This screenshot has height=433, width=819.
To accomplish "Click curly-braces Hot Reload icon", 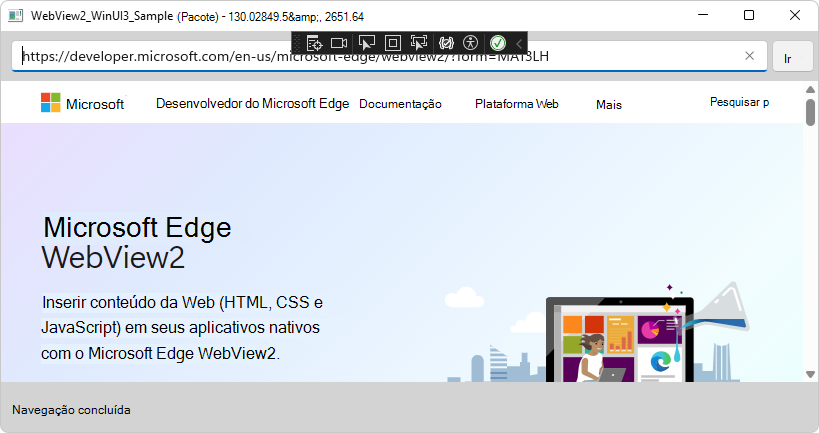I will (446, 43).
